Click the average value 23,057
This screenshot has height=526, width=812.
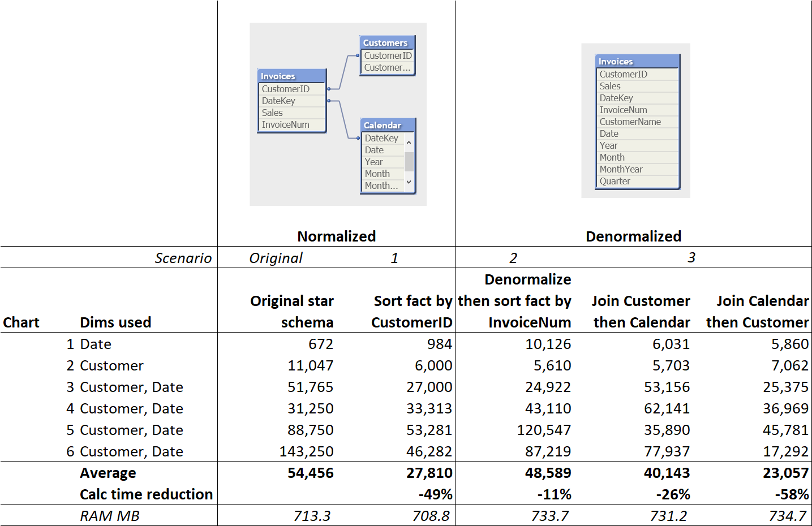786,473
